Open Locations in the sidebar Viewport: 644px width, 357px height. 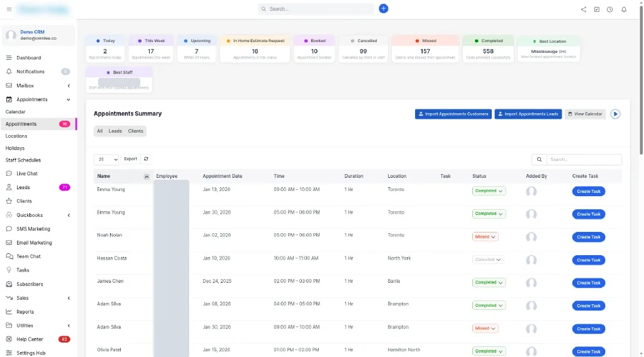(16, 136)
